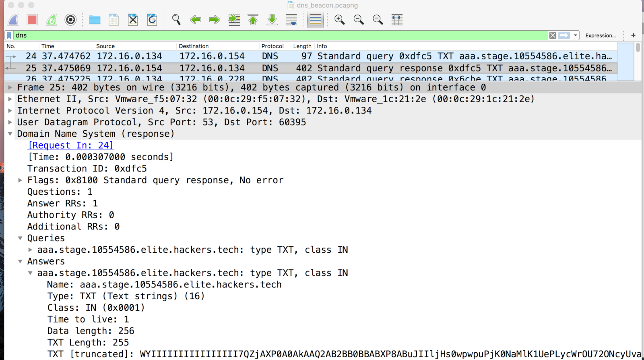Select the Time: 0.000307000 seconds field

pos(101,157)
